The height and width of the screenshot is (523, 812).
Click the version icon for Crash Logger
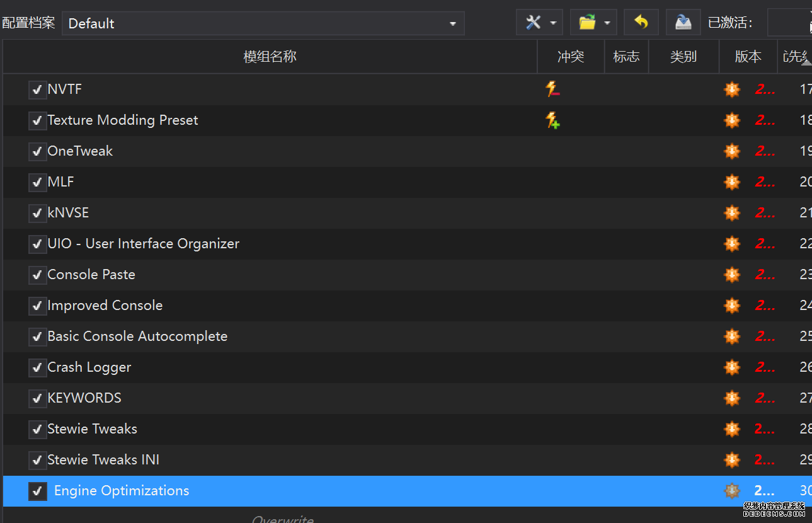click(731, 367)
